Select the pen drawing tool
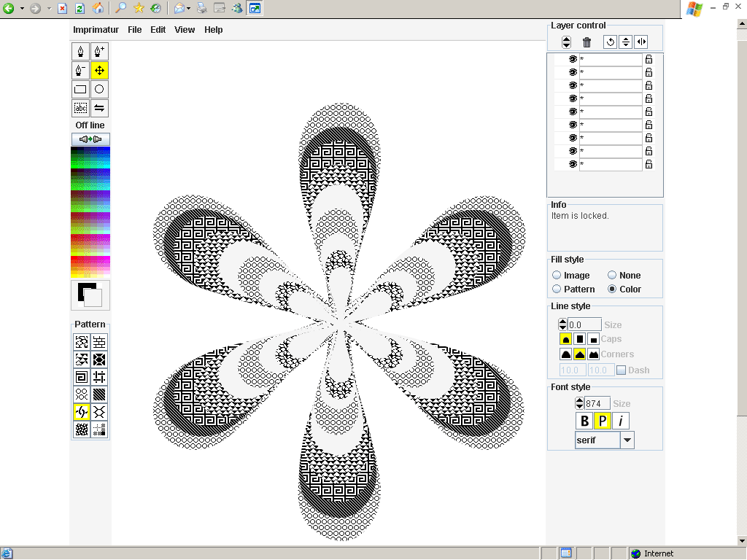 pos(81,51)
